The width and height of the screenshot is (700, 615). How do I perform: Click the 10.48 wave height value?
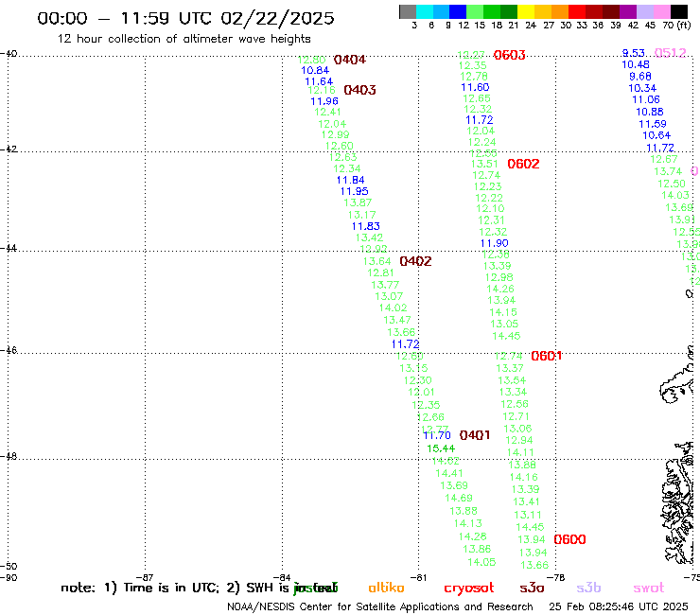point(636,64)
